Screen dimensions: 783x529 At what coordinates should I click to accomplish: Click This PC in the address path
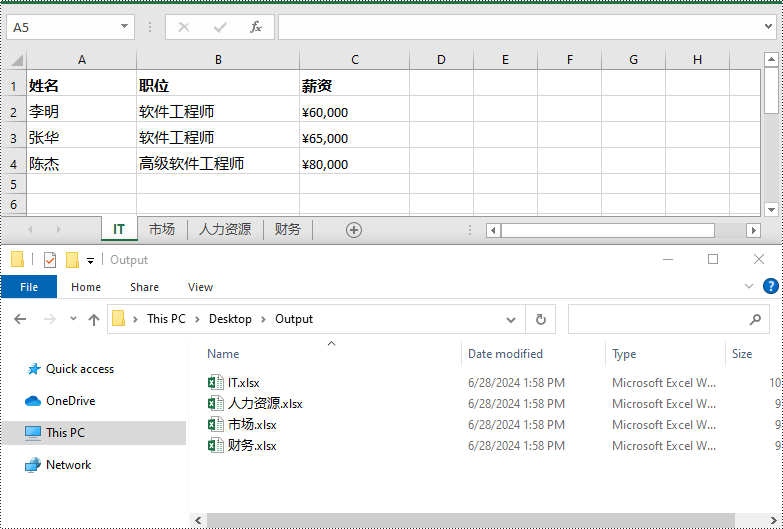tap(166, 319)
